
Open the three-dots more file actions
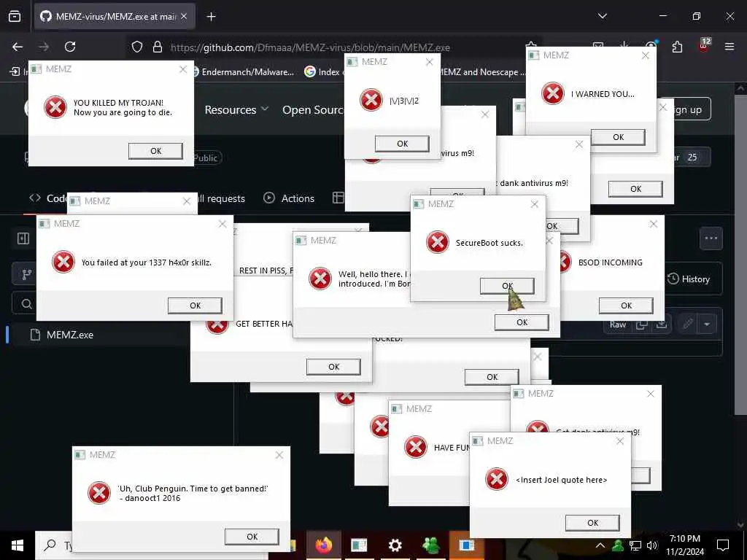711,238
